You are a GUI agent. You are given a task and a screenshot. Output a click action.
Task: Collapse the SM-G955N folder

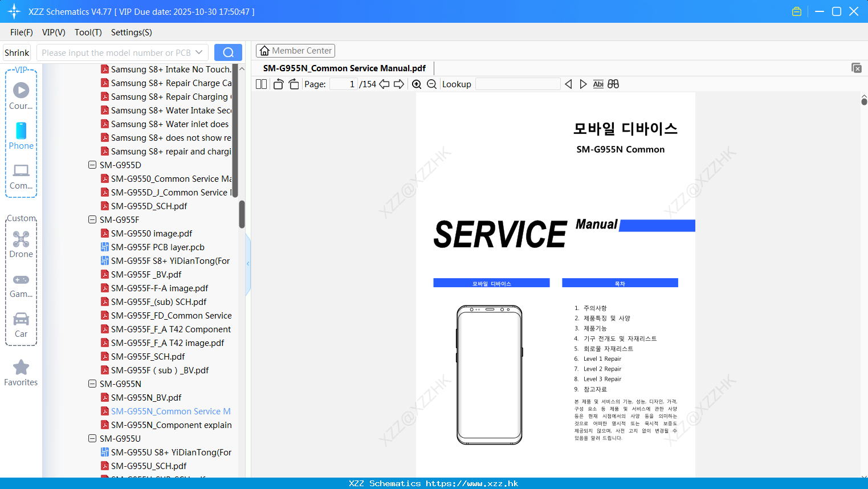(x=92, y=384)
